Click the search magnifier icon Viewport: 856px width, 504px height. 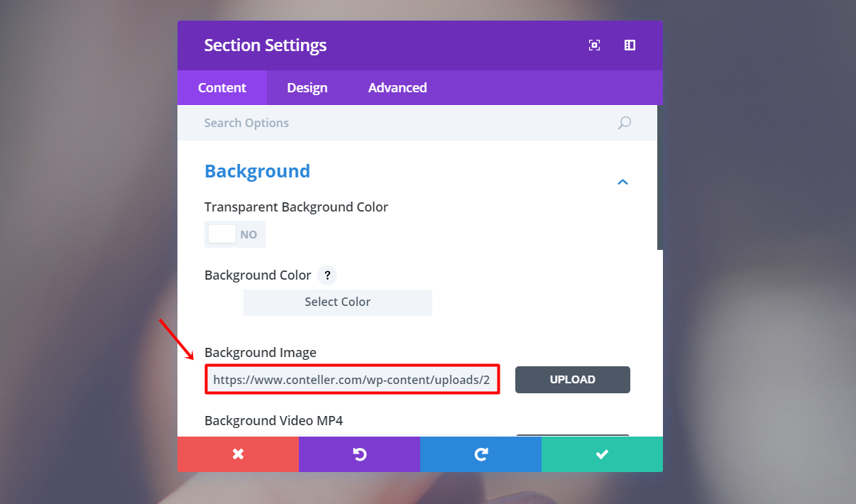coord(624,123)
